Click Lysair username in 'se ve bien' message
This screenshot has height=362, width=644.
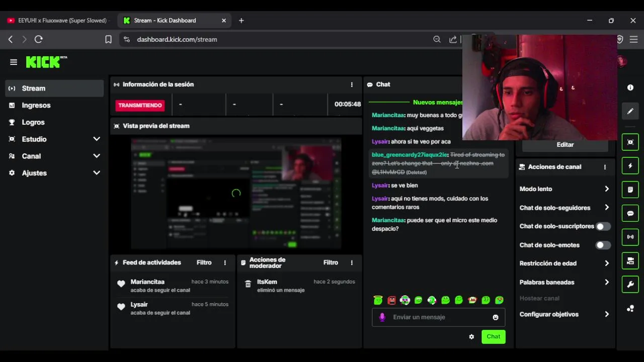tap(380, 186)
